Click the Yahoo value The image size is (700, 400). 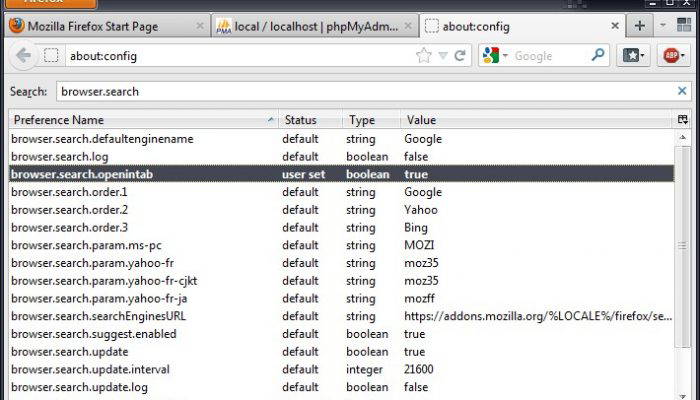click(x=421, y=210)
